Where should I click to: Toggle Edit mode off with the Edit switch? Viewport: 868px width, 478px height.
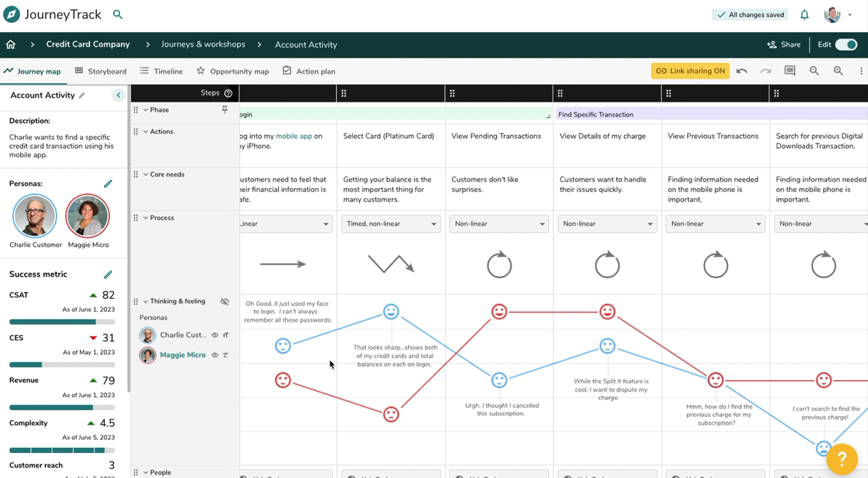point(845,44)
